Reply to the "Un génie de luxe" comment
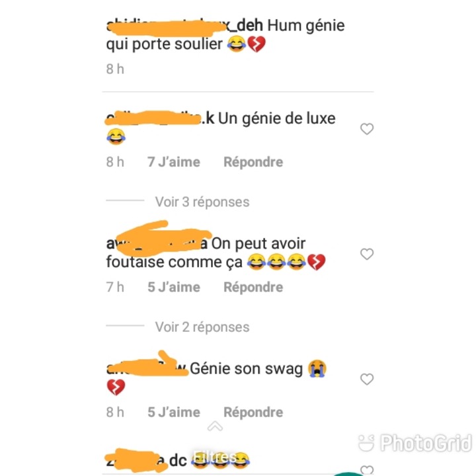Image resolution: width=476 pixels, height=476 pixels. tap(253, 162)
